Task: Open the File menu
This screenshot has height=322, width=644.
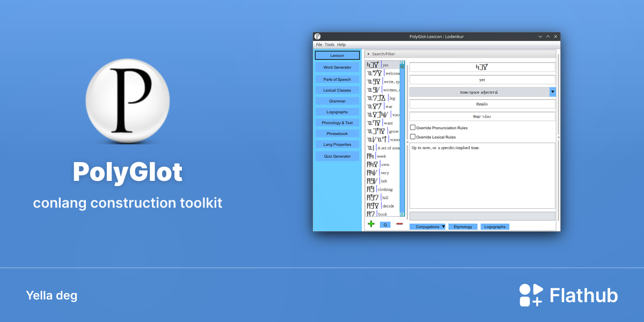Action: [x=319, y=45]
